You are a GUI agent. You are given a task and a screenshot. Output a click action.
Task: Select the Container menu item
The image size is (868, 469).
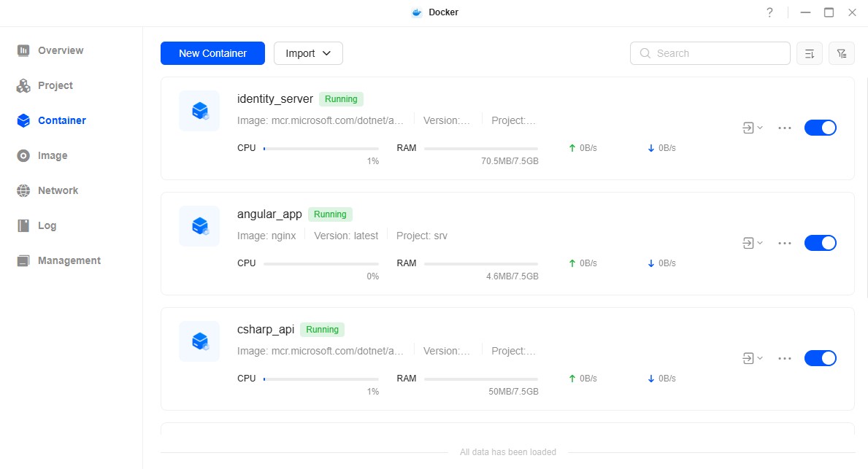61,120
